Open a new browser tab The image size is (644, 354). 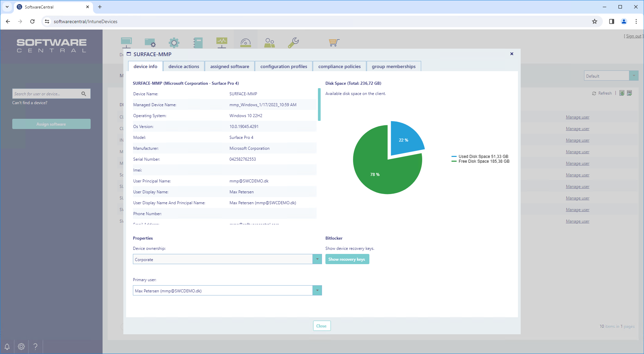tap(100, 7)
